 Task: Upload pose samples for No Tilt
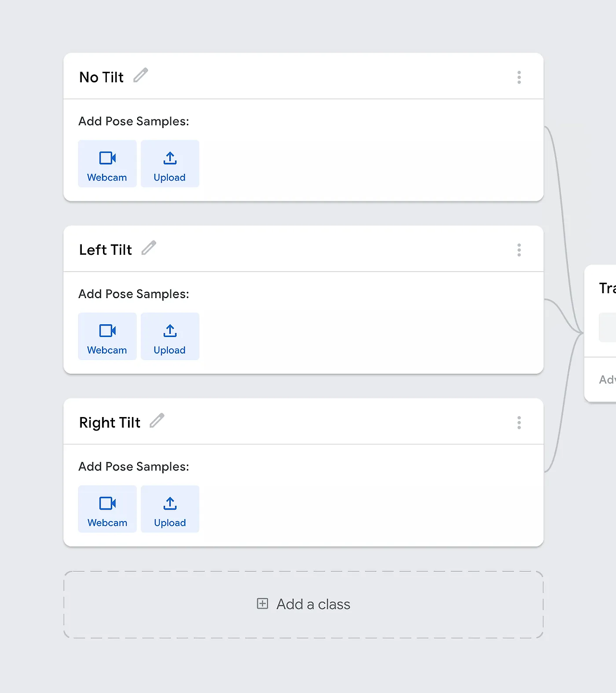(170, 164)
